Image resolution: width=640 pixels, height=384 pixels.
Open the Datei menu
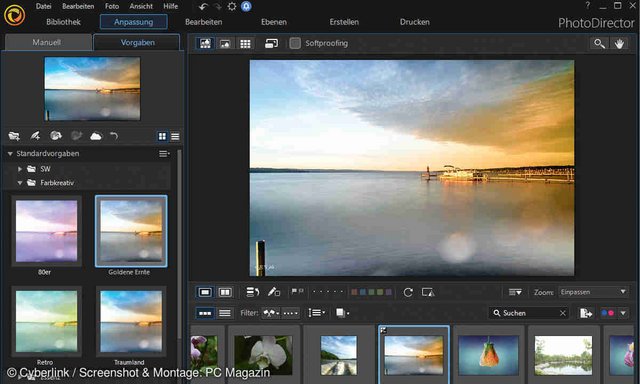click(43, 6)
